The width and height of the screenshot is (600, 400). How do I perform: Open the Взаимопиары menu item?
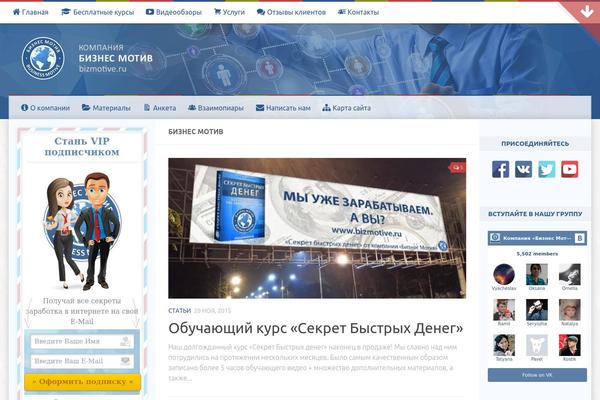click(x=216, y=108)
